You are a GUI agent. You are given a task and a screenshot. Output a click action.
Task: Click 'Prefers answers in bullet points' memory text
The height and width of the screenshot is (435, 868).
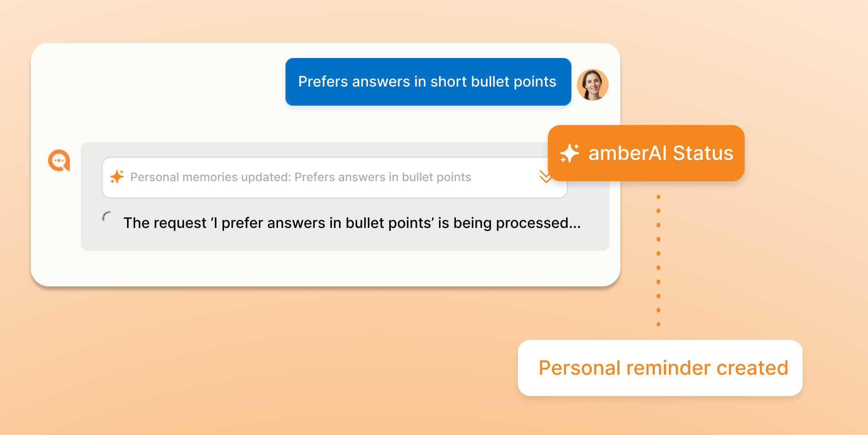point(383,177)
